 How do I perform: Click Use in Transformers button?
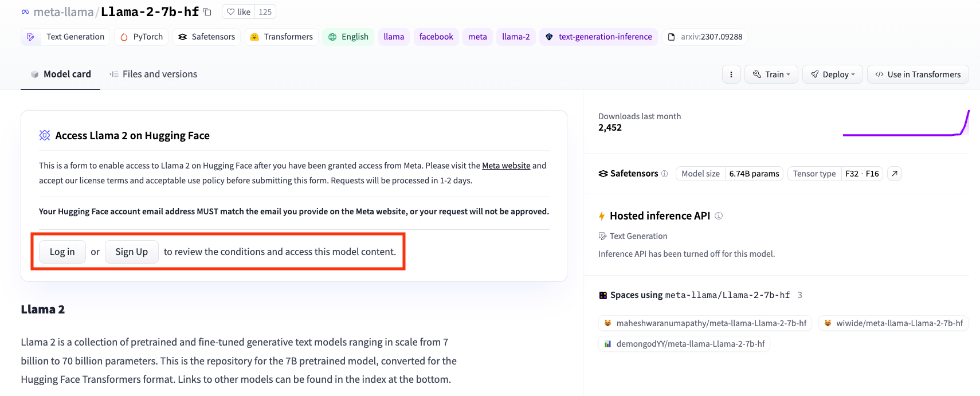918,75
